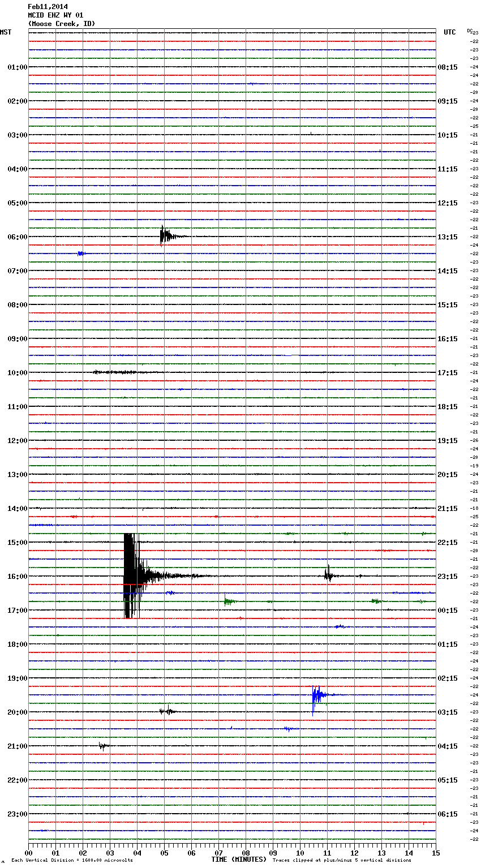
Task: Click the 13:15 UTC time label
Action: tap(448, 237)
